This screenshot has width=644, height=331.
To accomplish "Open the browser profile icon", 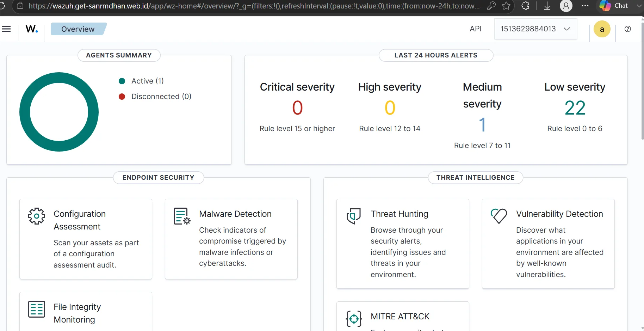I will 566,6.
